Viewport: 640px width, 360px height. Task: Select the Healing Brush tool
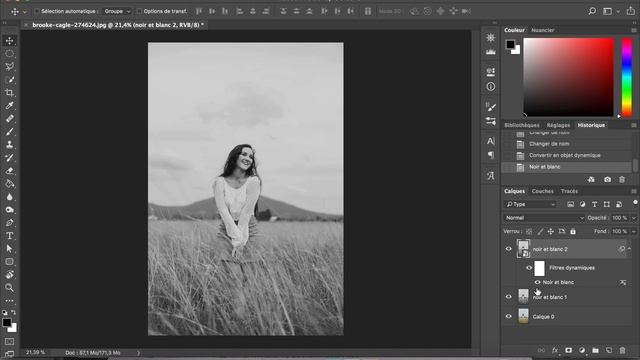click(9, 119)
